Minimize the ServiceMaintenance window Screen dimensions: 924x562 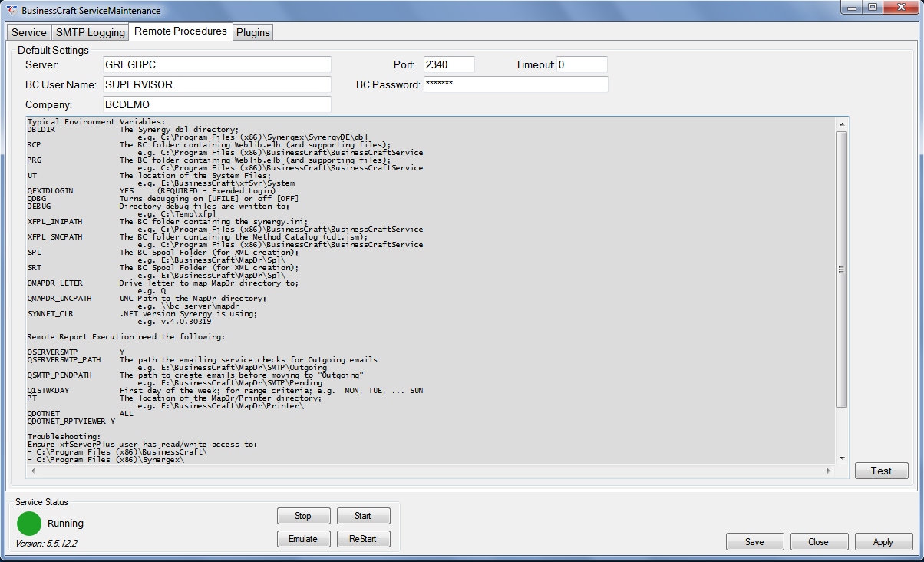click(852, 8)
